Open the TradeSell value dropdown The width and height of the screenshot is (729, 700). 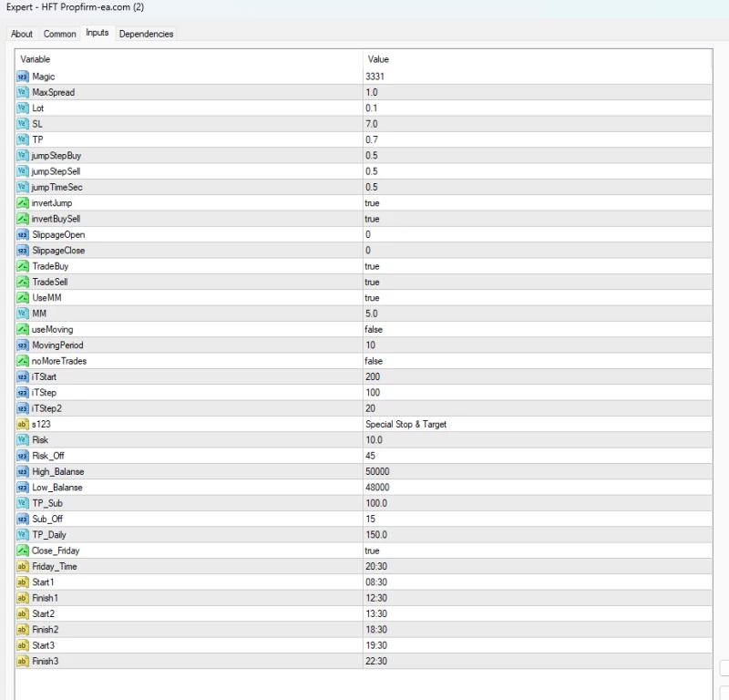tap(372, 282)
